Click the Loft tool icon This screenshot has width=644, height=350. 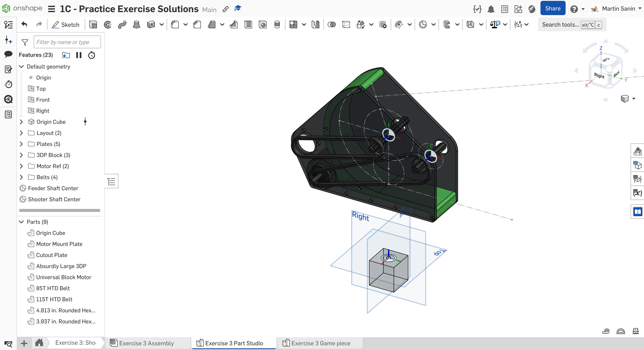click(136, 24)
